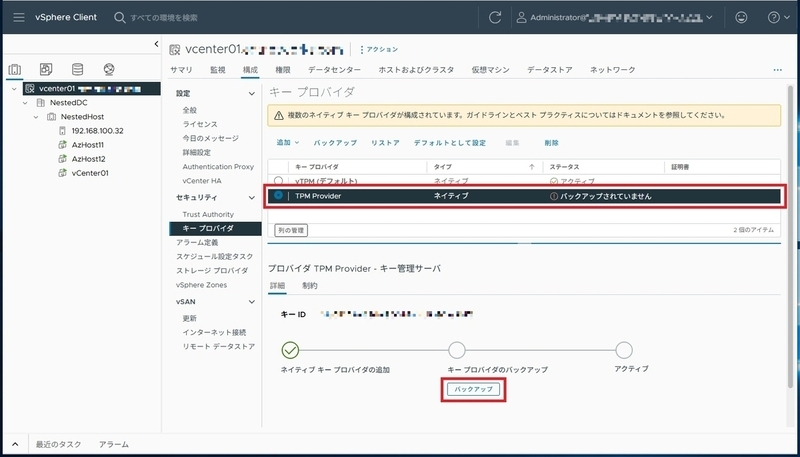
Task: Open ストレージ プロバイダ page
Action: 212,270
